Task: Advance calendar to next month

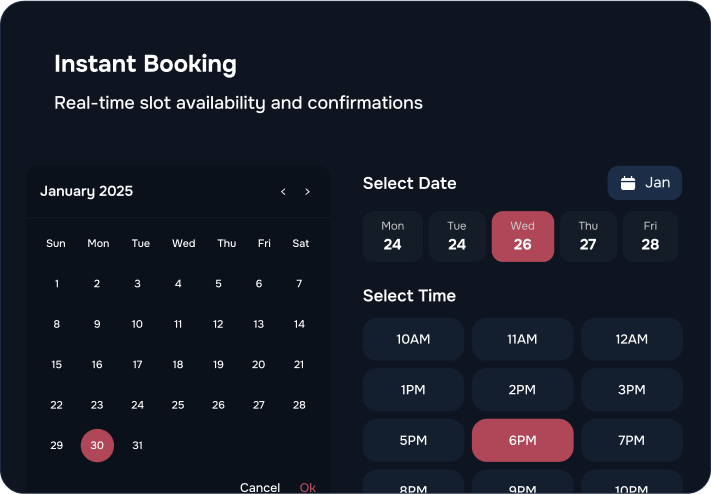Action: [307, 192]
